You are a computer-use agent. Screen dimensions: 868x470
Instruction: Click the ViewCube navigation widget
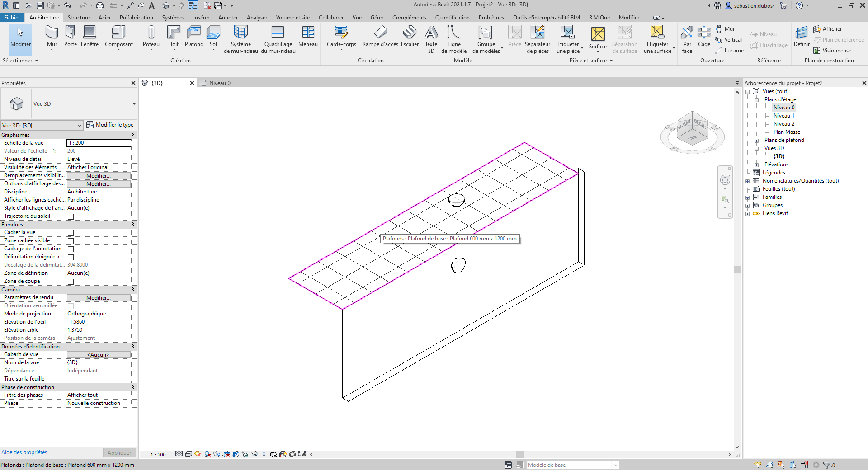[692, 132]
